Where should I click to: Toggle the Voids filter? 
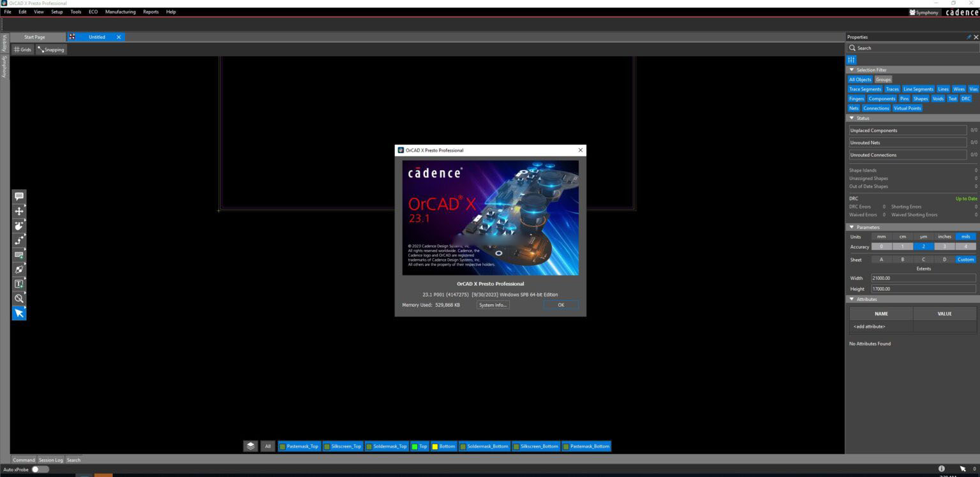938,99
